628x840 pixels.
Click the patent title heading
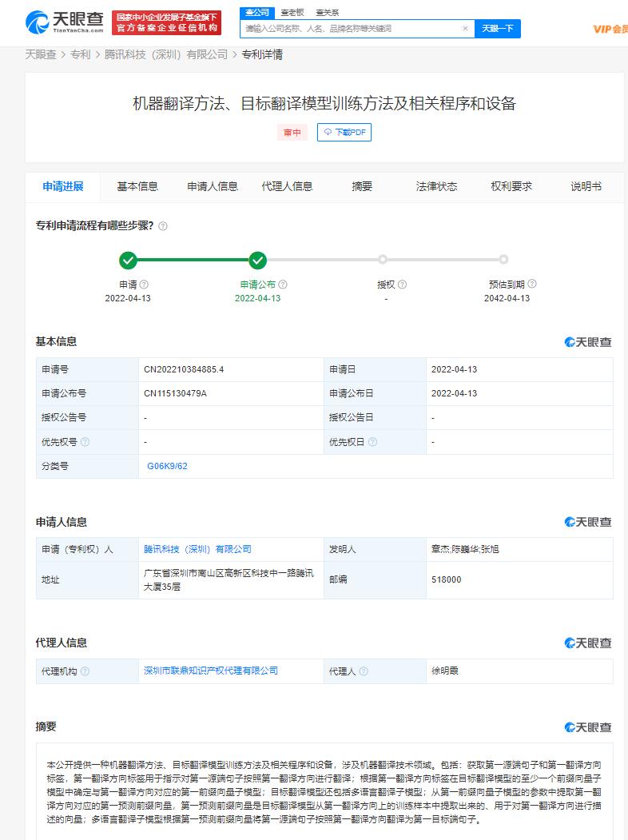coord(324,103)
